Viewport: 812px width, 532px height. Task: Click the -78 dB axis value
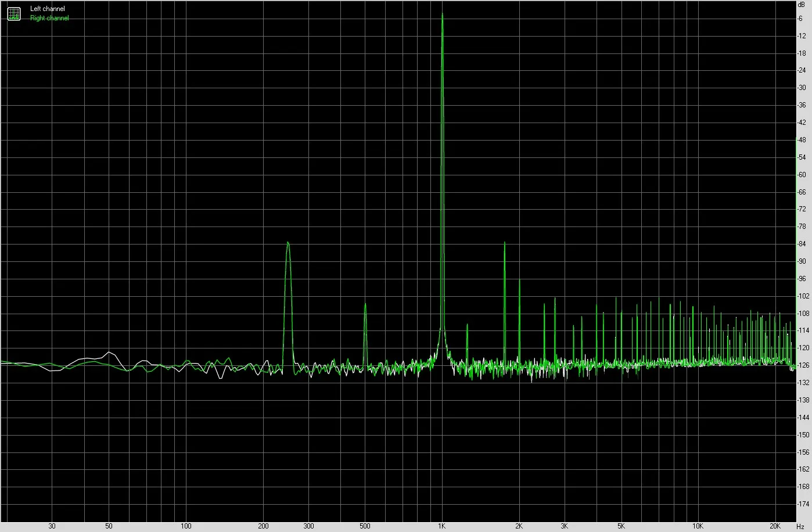click(802, 227)
